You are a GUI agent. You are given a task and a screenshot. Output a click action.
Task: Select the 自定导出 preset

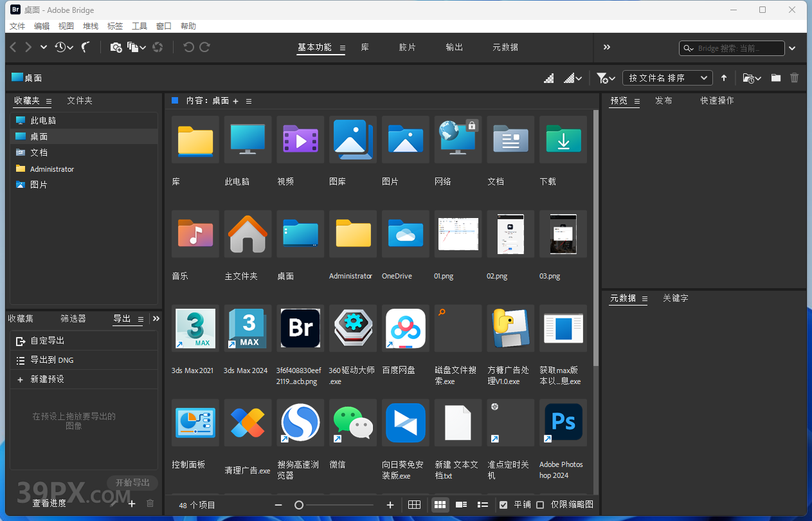coord(84,341)
